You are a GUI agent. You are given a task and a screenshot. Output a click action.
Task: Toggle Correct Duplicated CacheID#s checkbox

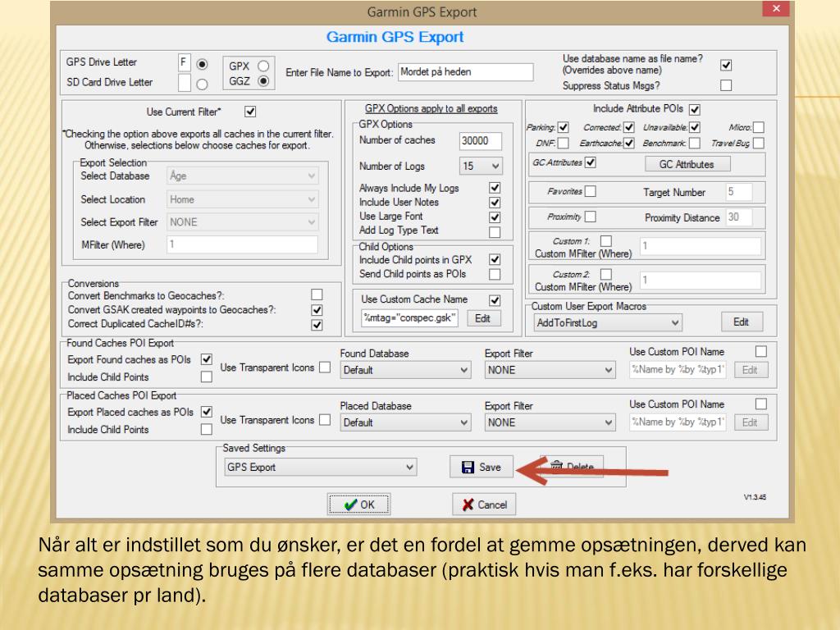(x=317, y=325)
